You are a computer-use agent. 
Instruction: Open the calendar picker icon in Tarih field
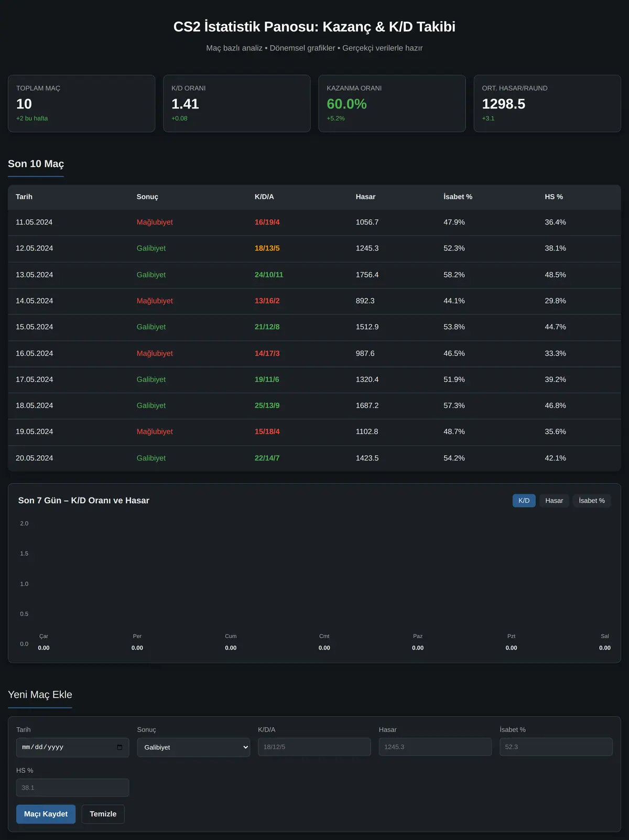[120, 747]
